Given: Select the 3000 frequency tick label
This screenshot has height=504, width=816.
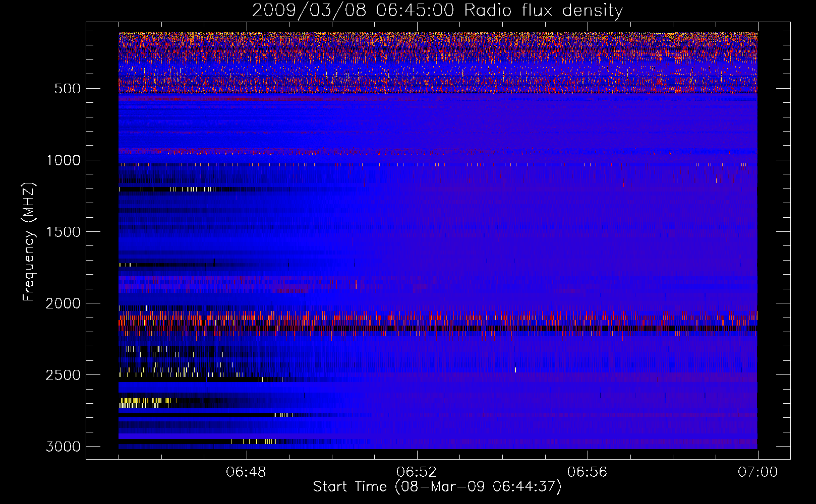Looking at the screenshot, I should 63,447.
